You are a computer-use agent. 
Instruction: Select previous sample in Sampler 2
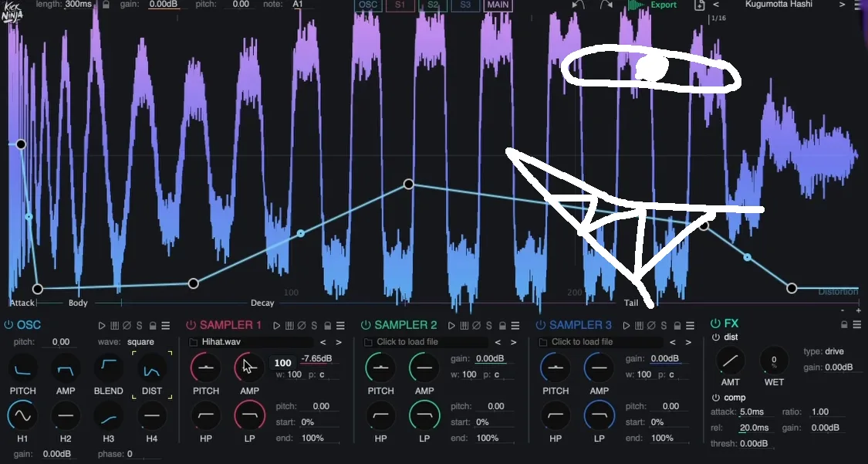(x=498, y=343)
